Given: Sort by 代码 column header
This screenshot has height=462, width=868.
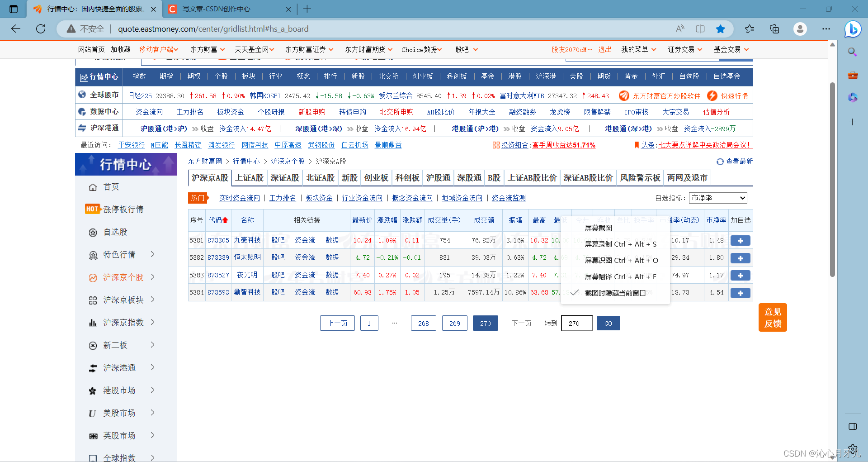Looking at the screenshot, I should (x=218, y=220).
